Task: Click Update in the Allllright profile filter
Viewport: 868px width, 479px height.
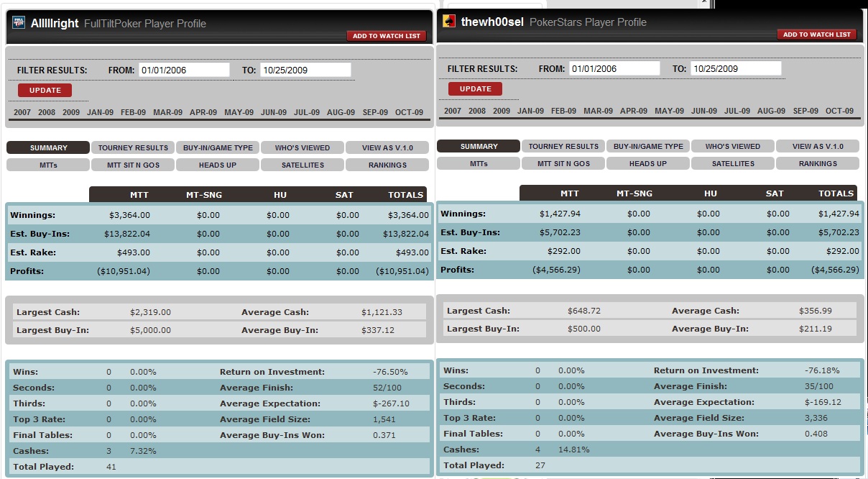Action: (x=45, y=90)
